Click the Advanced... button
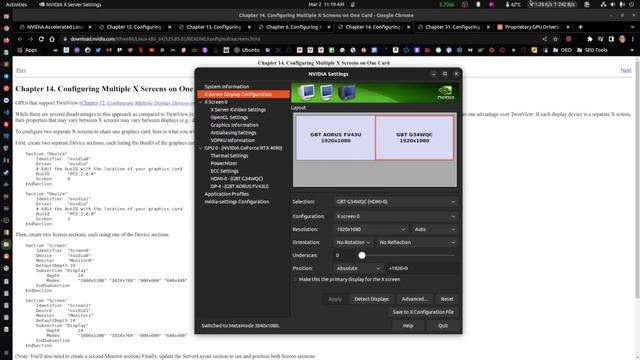640x360 pixels. pos(414,299)
